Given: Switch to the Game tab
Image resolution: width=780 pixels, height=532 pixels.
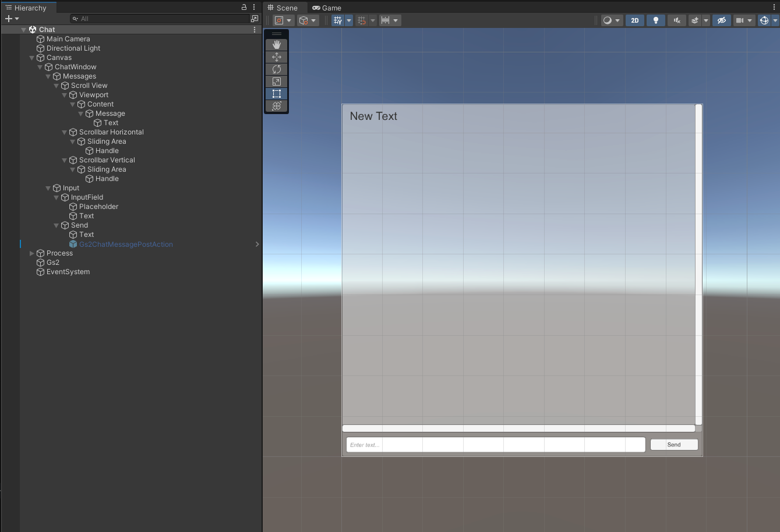Looking at the screenshot, I should (x=327, y=8).
